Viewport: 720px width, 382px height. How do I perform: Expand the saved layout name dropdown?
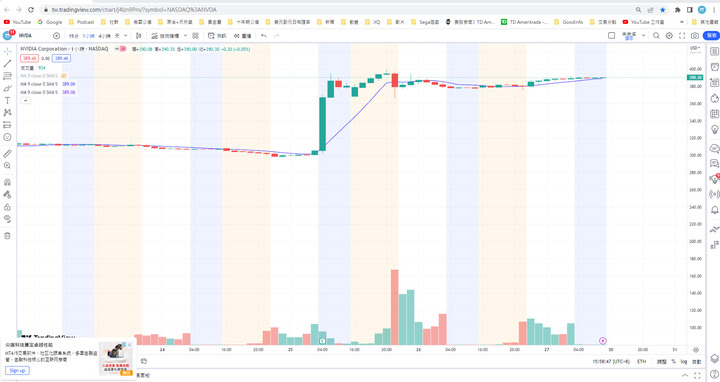(643, 35)
